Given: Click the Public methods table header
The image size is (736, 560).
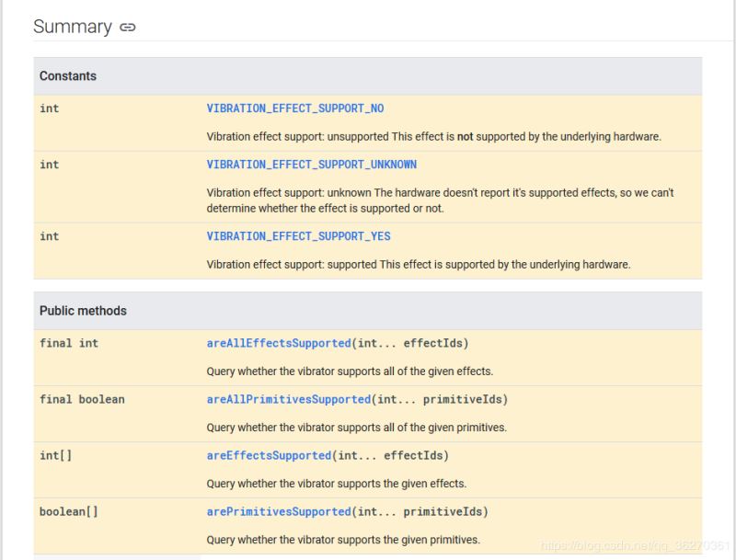Looking at the screenshot, I should [x=83, y=311].
